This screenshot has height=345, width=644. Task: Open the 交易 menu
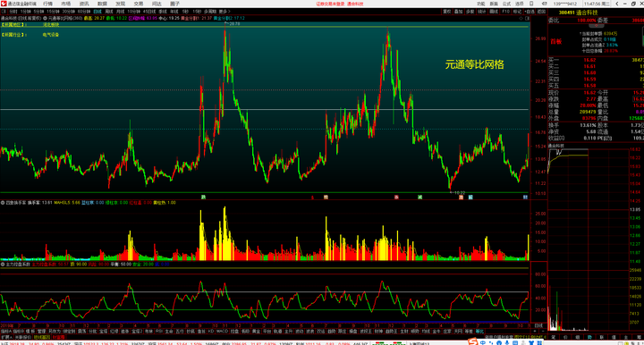tap(139, 4)
